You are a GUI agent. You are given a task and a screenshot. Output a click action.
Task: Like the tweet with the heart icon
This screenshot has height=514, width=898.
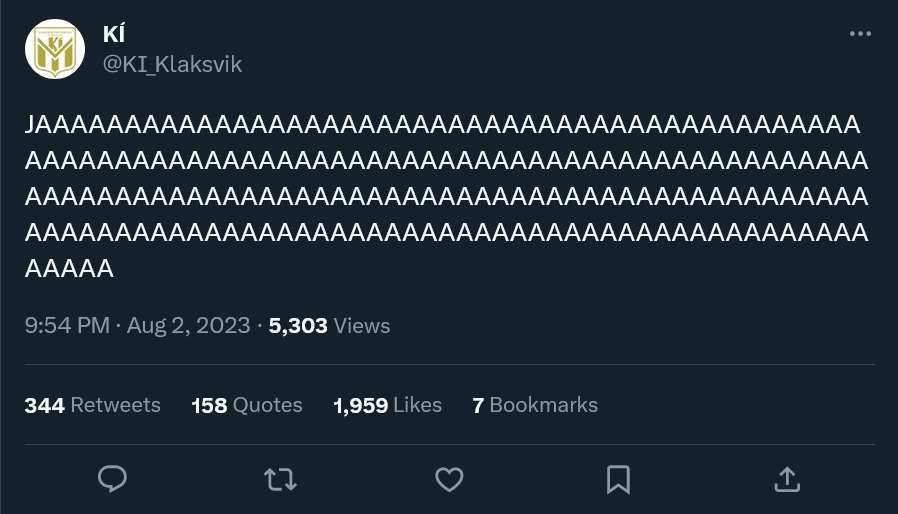(450, 480)
